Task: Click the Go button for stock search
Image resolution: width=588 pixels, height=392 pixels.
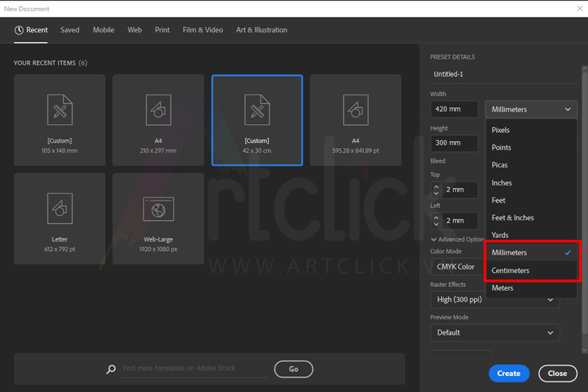Action: pyautogui.click(x=293, y=369)
